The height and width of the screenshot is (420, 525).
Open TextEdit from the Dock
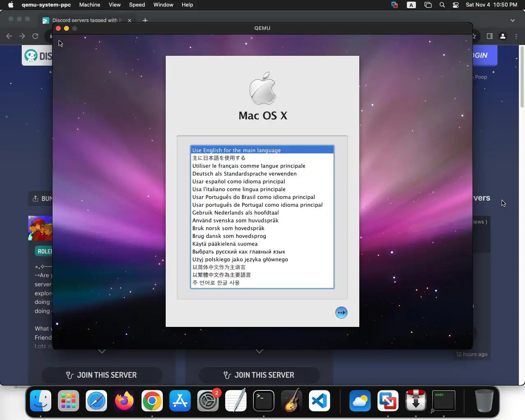236,401
